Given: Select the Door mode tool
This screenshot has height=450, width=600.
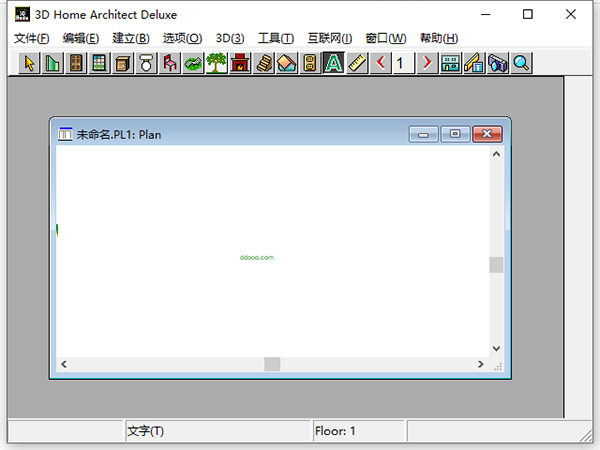Looking at the screenshot, I should point(76,63).
